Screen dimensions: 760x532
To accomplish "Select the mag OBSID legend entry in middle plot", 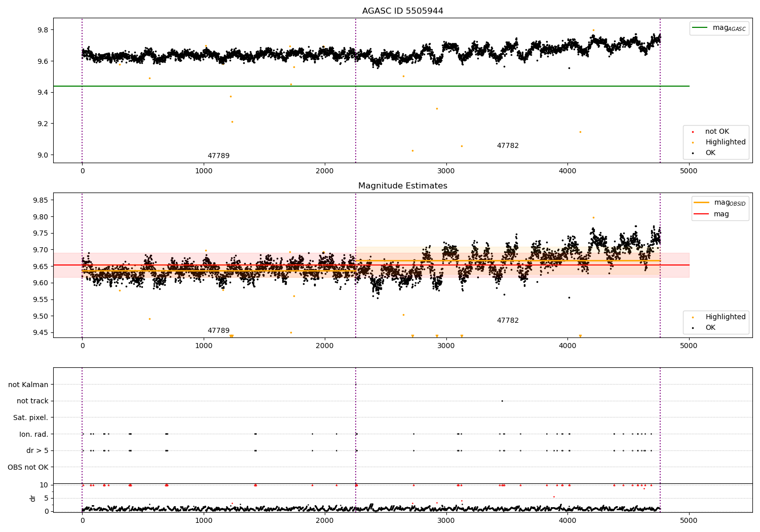I will pos(720,203).
